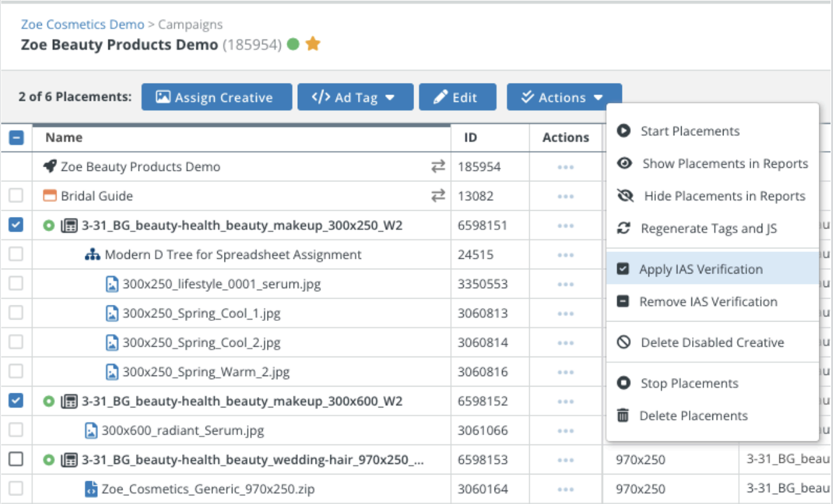The image size is (833, 504).
Task: Uncheck the 300x600_W2 placement checkbox
Action: click(x=16, y=401)
